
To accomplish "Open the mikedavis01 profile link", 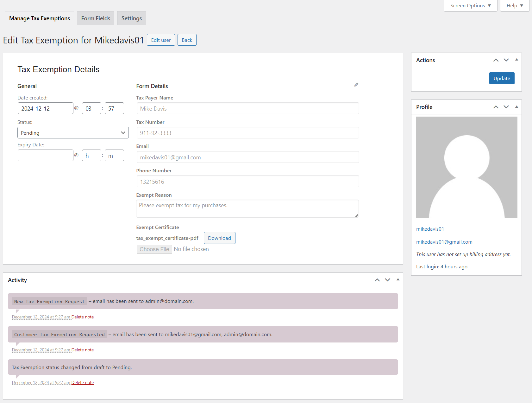I will [430, 229].
